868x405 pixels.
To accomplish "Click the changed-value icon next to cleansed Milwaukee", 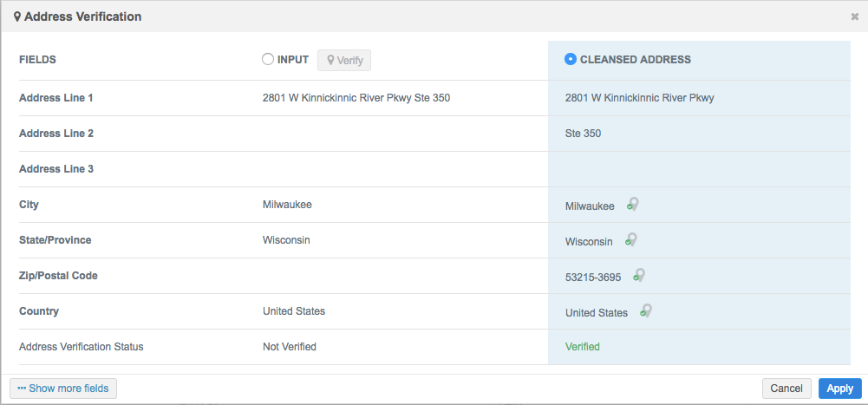I will tap(633, 205).
